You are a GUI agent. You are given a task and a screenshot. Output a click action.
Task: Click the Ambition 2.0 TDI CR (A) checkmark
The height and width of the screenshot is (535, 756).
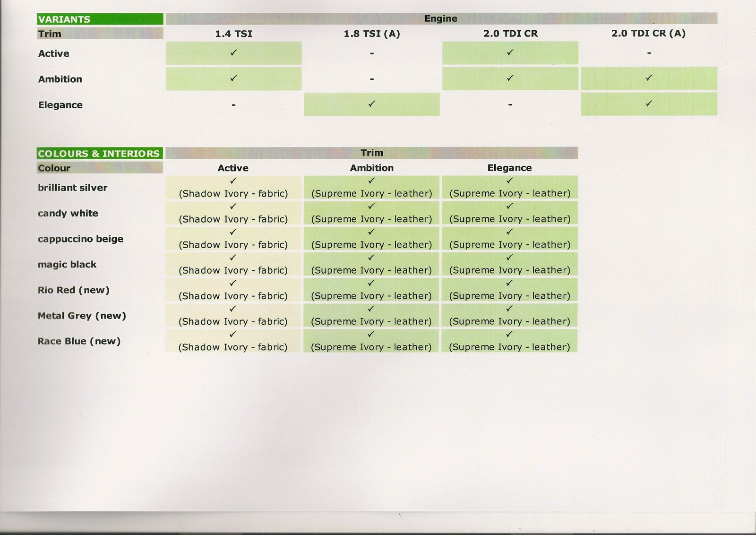pos(649,78)
